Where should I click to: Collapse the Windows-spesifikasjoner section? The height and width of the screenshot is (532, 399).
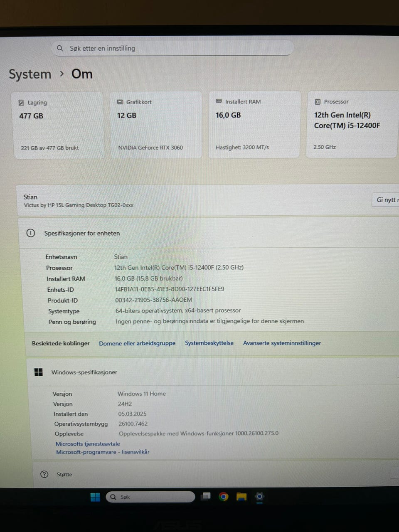(212, 372)
